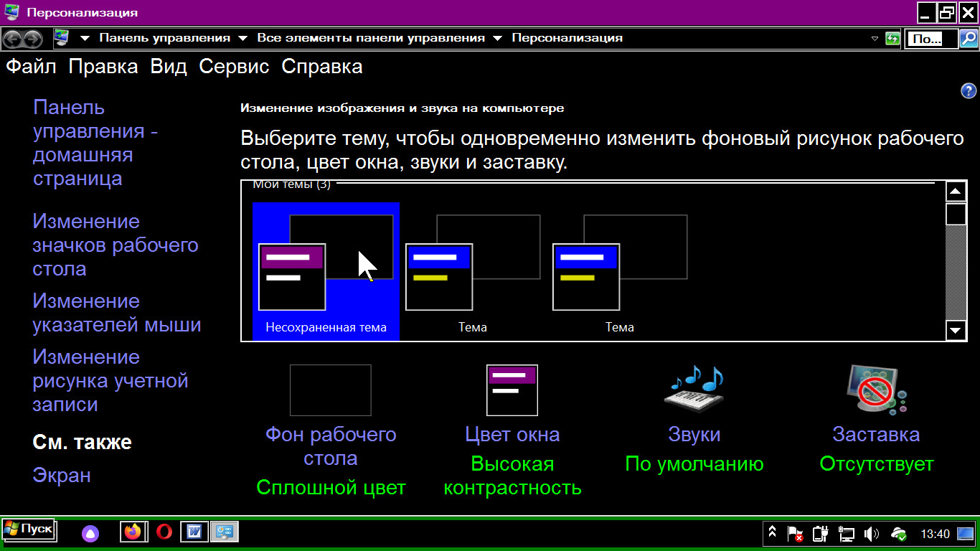Click the help question mark icon
This screenshot has width=980, height=551.
click(968, 91)
